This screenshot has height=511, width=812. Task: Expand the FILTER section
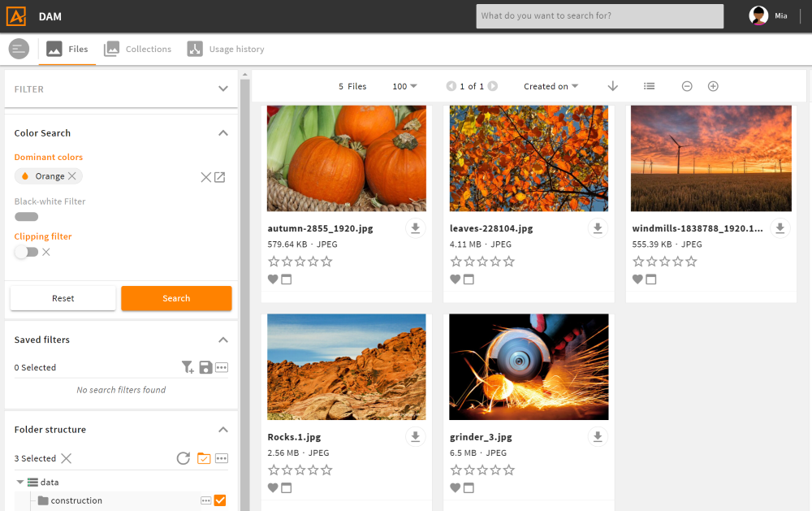[x=223, y=89]
